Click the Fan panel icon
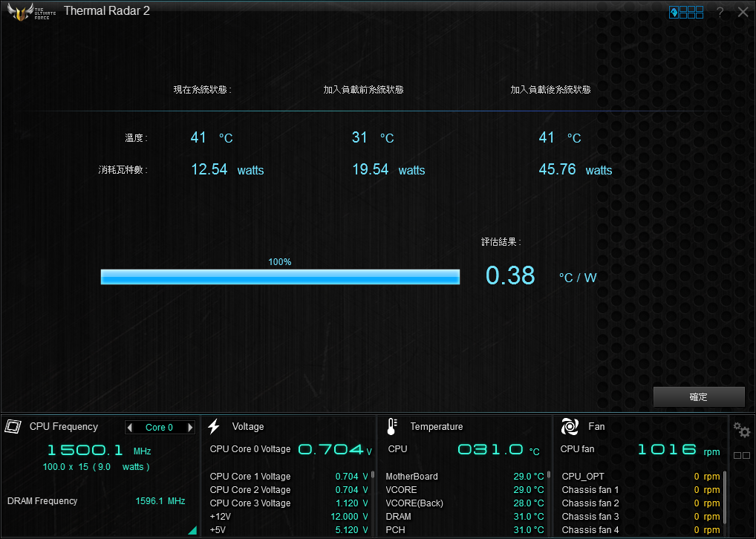The height and width of the screenshot is (539, 756). coord(570,426)
